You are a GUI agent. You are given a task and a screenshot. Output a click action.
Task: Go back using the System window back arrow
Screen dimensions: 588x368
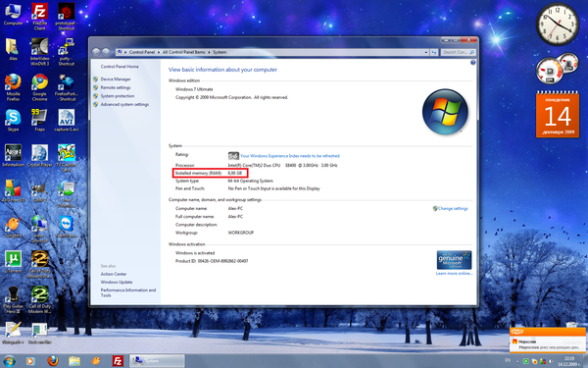[96, 52]
